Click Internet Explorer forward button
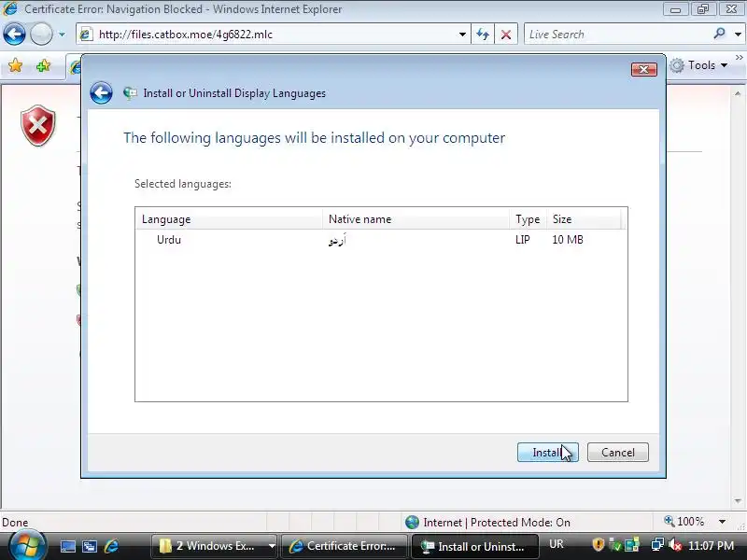747x560 pixels. (x=41, y=35)
